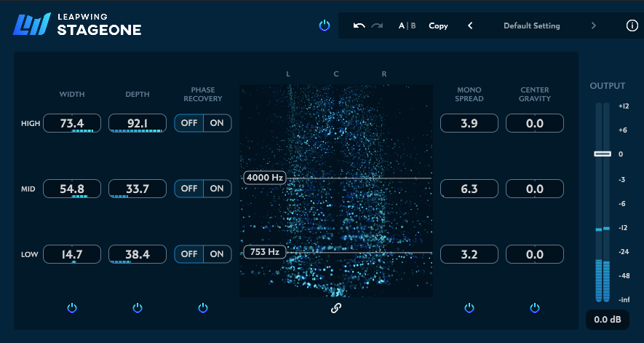
Task: Click the main plugin power bypass icon
Action: (325, 26)
